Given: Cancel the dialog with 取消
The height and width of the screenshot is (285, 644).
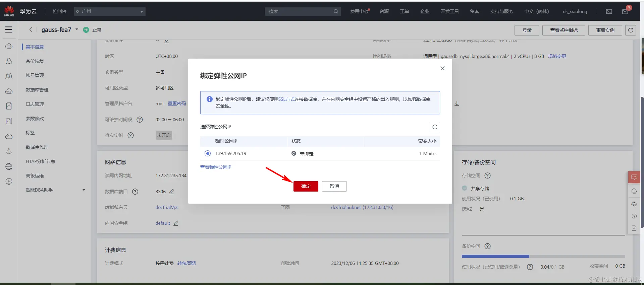Looking at the screenshot, I should pyautogui.click(x=334, y=186).
